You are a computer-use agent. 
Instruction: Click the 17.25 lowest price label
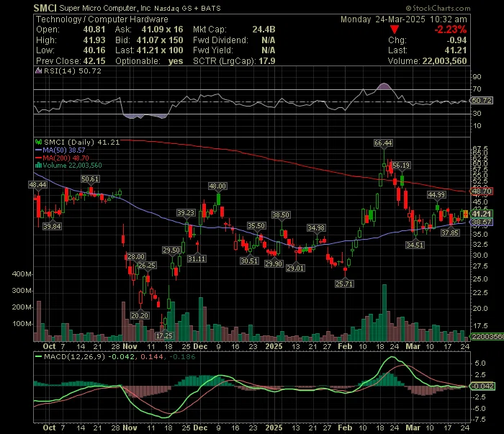164,335
